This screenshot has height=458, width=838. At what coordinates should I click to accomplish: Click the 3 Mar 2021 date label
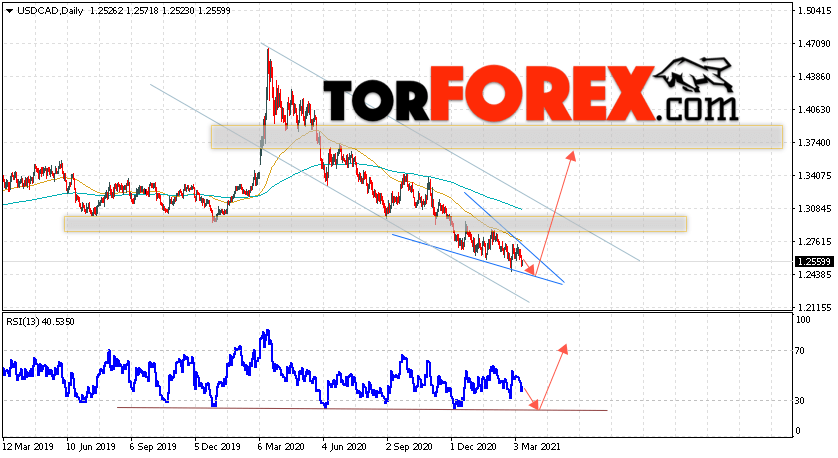coord(537,447)
